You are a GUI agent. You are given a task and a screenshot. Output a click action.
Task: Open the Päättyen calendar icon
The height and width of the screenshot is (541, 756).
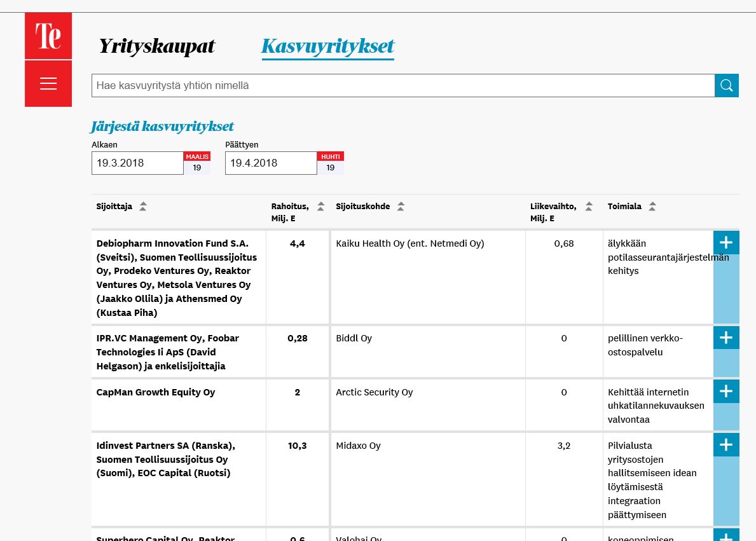point(330,163)
